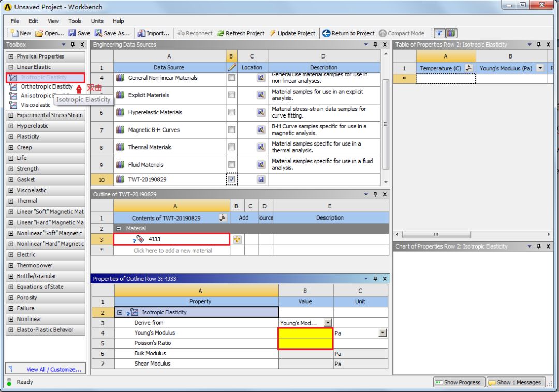Click the sort icon in the Temperature column header

pyautogui.click(x=469, y=68)
